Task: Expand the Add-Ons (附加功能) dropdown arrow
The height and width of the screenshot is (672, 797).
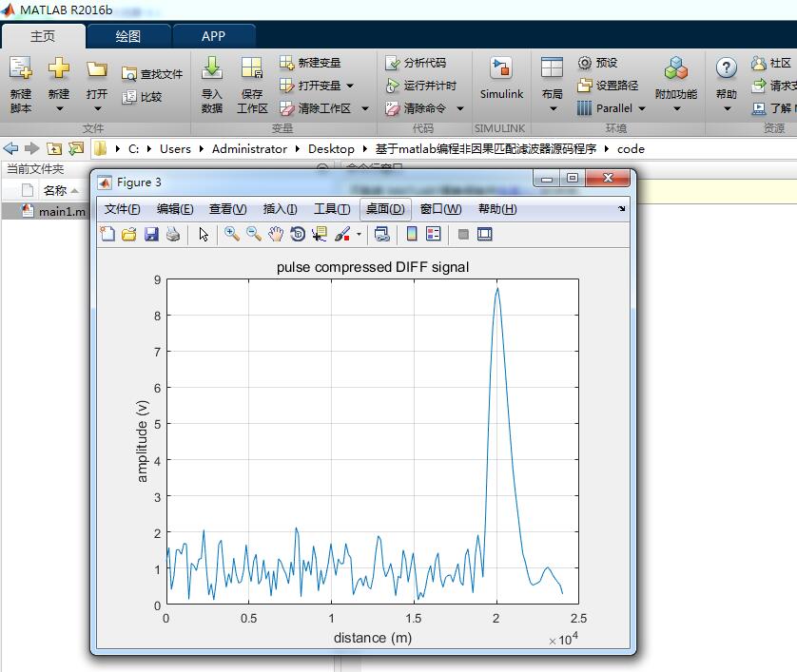Action: point(676,108)
